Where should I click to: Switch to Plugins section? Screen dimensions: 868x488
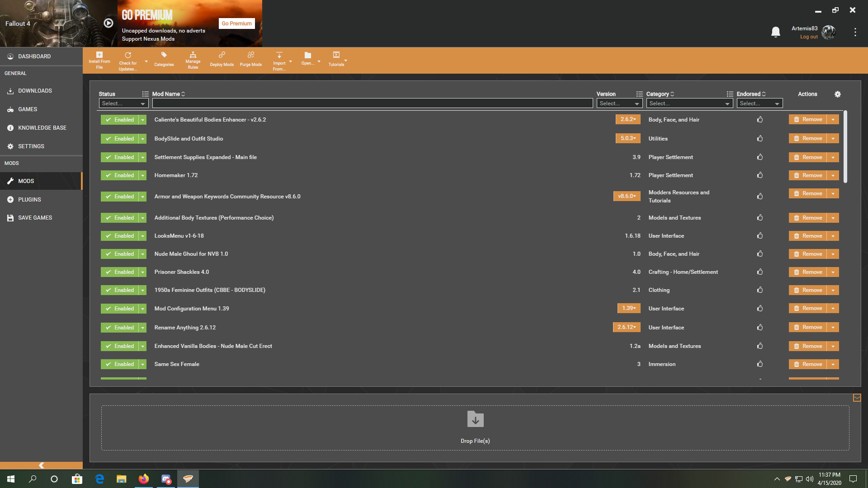[41, 199]
